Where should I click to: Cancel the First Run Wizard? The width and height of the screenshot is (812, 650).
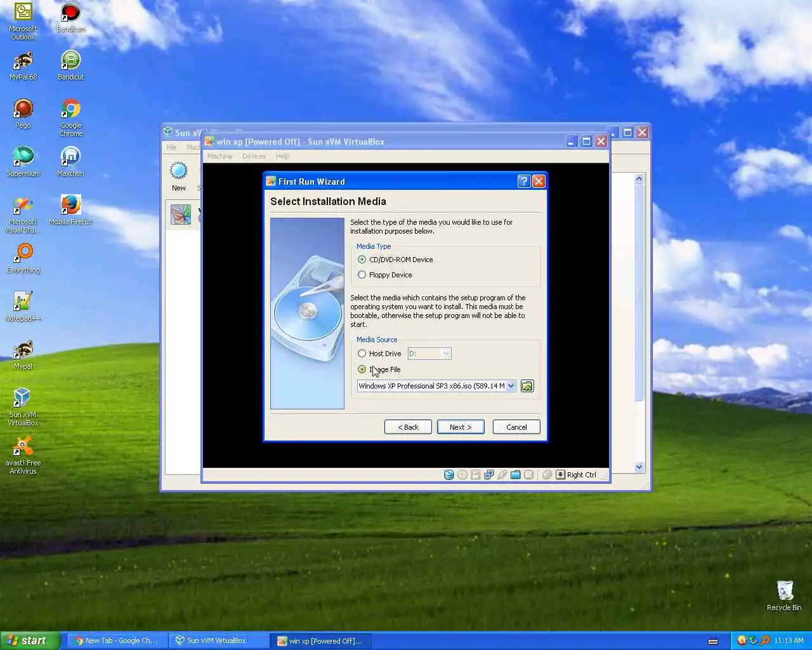(x=516, y=427)
